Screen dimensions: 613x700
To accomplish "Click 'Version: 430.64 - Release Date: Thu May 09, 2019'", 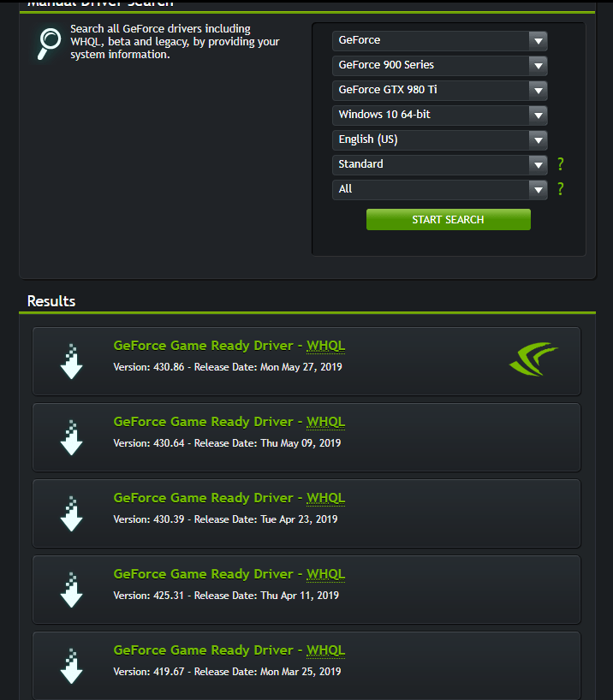I will pyautogui.click(x=227, y=443).
